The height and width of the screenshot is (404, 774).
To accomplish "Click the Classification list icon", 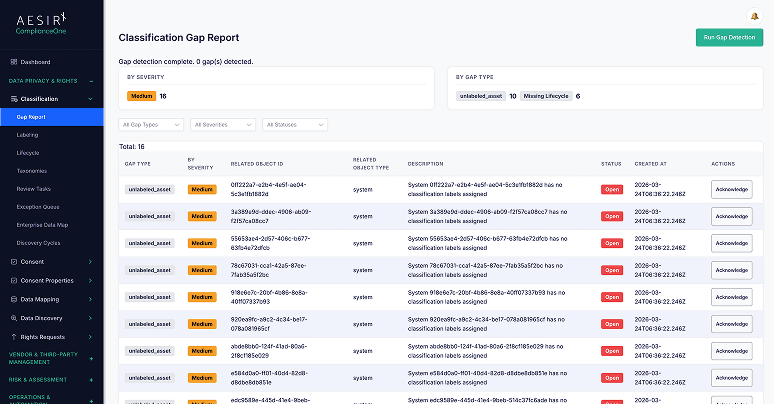I will click(14, 99).
